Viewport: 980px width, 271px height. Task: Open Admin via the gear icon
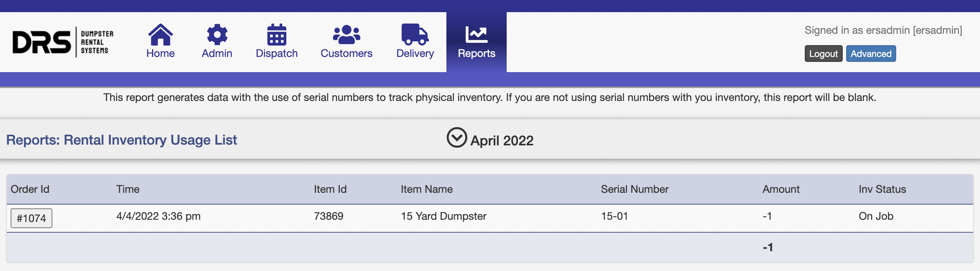217,35
